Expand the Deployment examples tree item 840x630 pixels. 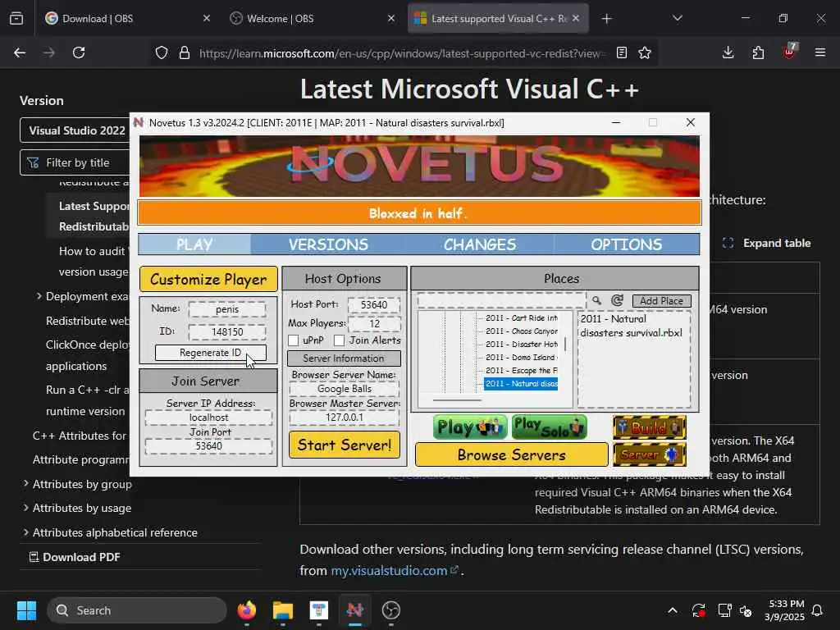click(39, 295)
